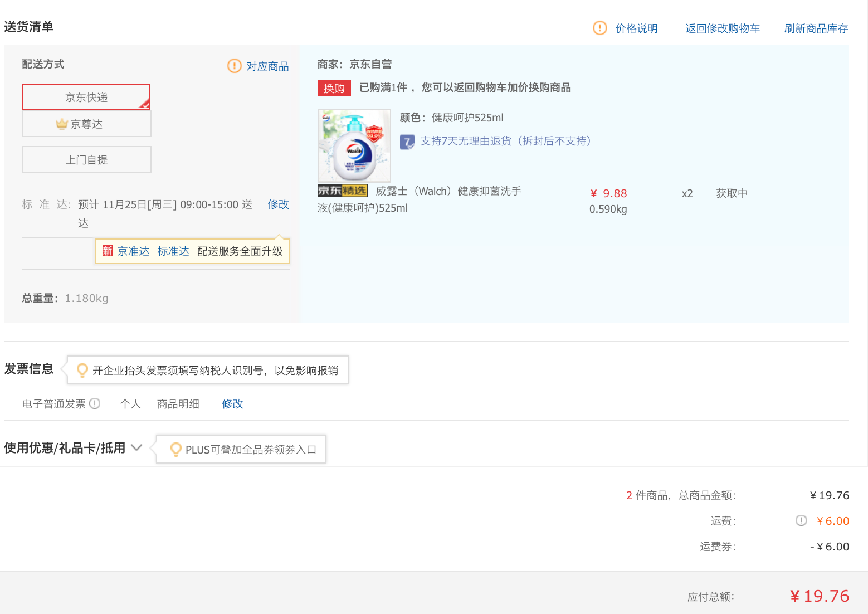Click the 换购 red tag
The width and height of the screenshot is (868, 614).
(334, 88)
